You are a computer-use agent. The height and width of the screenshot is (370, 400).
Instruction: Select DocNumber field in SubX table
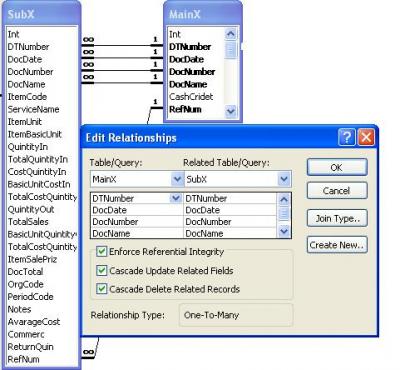pos(30,72)
